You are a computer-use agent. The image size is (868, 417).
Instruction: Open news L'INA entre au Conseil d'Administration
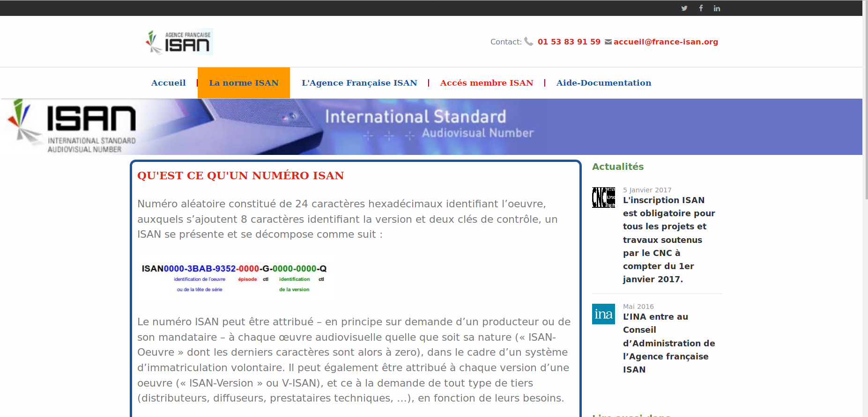click(x=669, y=343)
